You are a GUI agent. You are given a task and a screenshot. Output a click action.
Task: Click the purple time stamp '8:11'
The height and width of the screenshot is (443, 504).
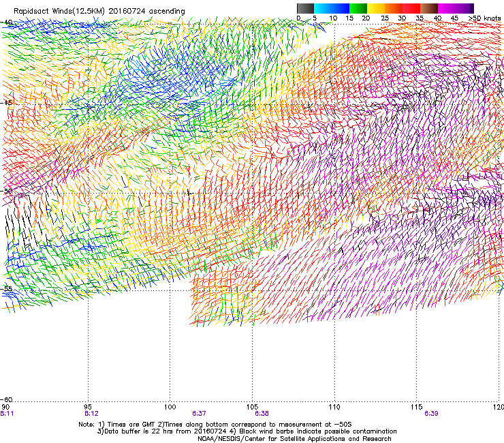pos(7,414)
